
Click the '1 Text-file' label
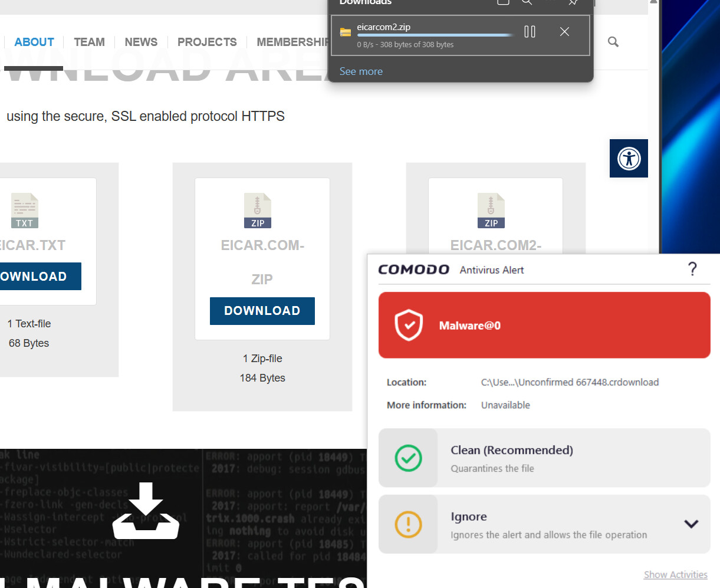(x=29, y=324)
